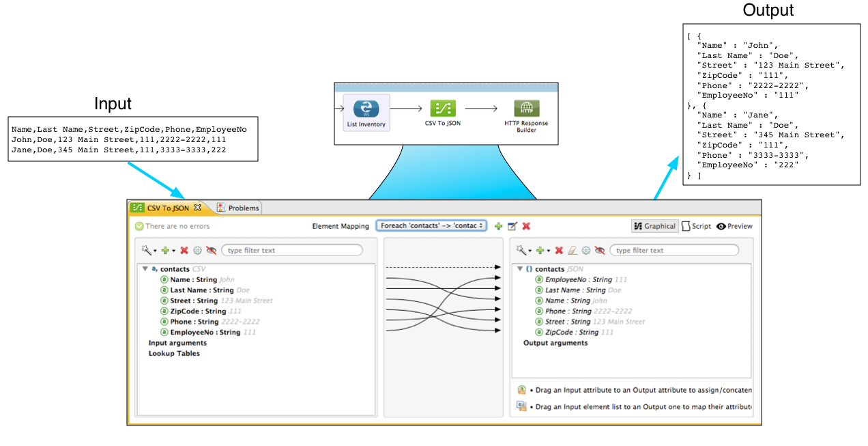Click the input panel filter text field
Screen dimensions: 868x446
291,250
